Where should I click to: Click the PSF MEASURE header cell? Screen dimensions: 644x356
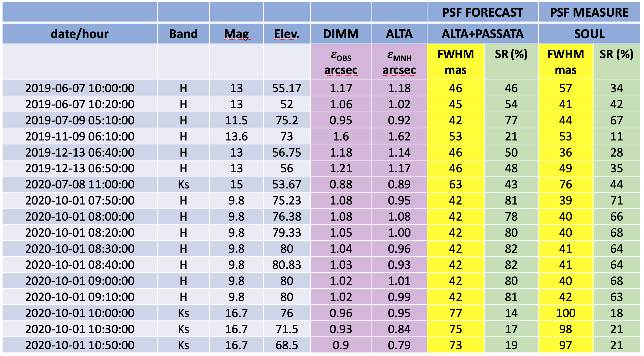coord(589,12)
